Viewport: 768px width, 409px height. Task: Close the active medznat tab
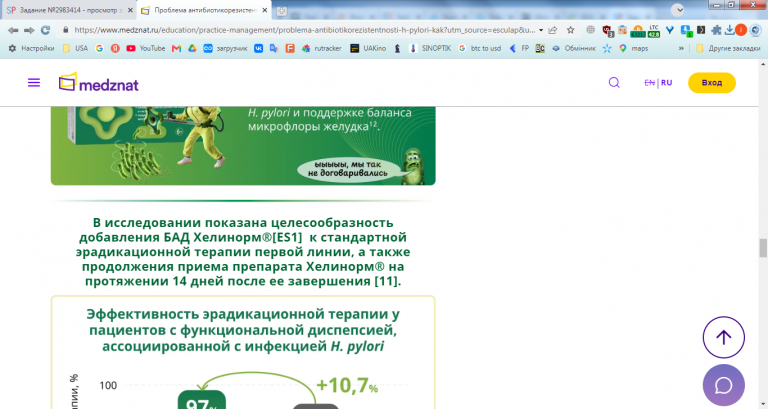[265, 10]
